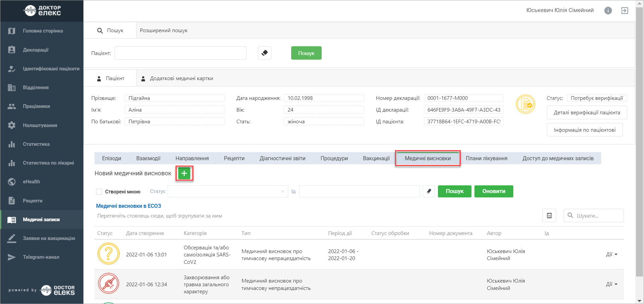Screen dimensions: 644x304
Task: Click the red status icon of second row
Action: (x=109, y=284)
